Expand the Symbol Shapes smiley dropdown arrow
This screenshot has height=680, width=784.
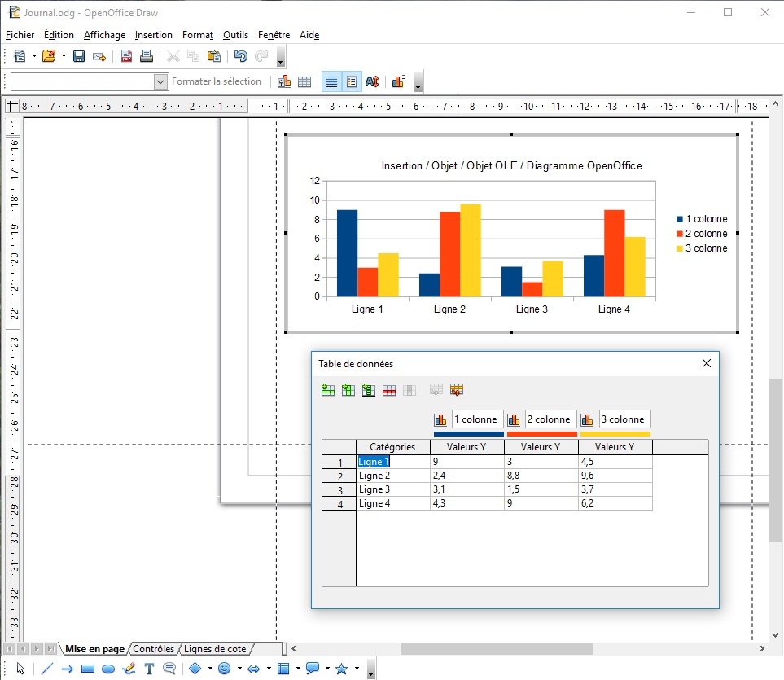coord(239,668)
